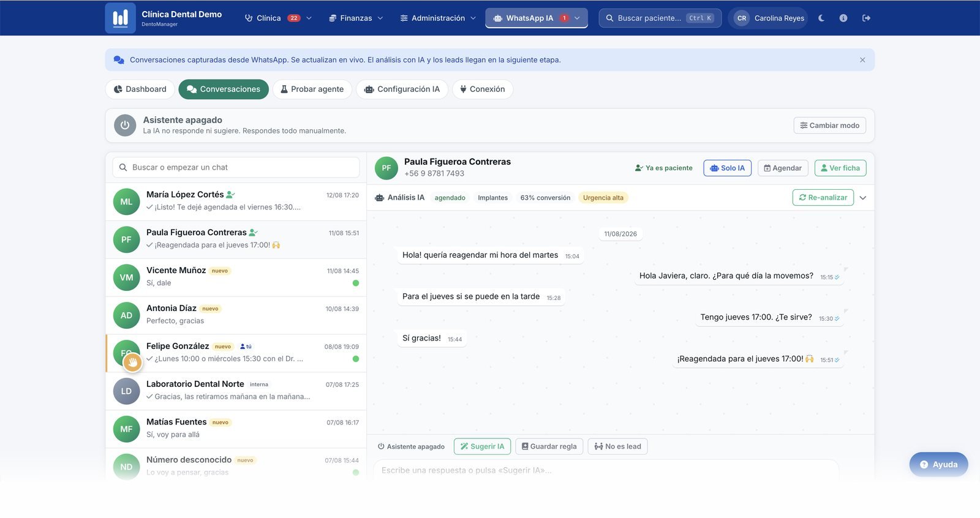Select Vicente Muñoz chat
This screenshot has height=518, width=980.
point(236,277)
